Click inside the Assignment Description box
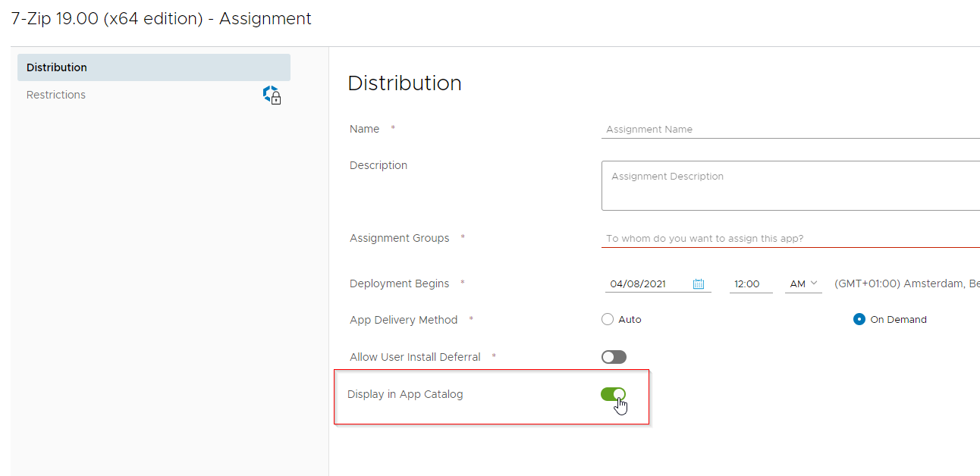This screenshot has width=980, height=476. [789, 186]
